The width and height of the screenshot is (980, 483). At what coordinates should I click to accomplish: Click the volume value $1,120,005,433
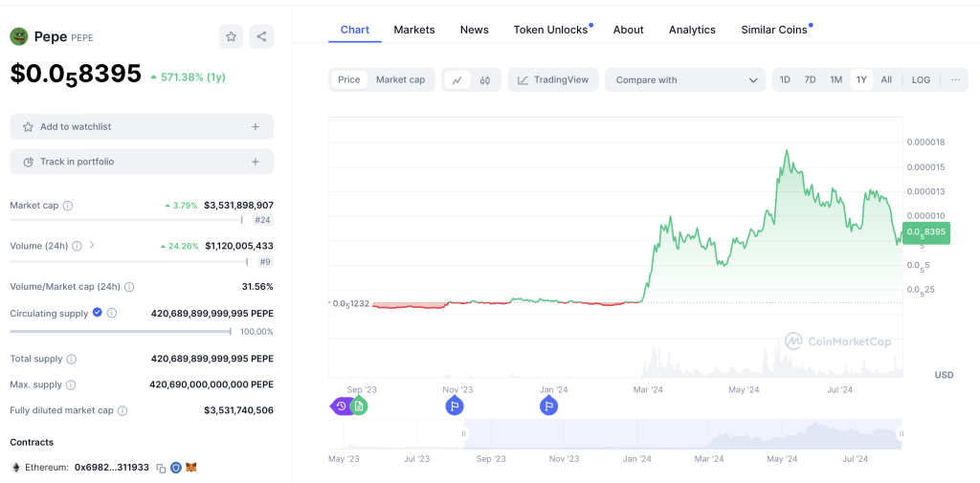point(239,246)
